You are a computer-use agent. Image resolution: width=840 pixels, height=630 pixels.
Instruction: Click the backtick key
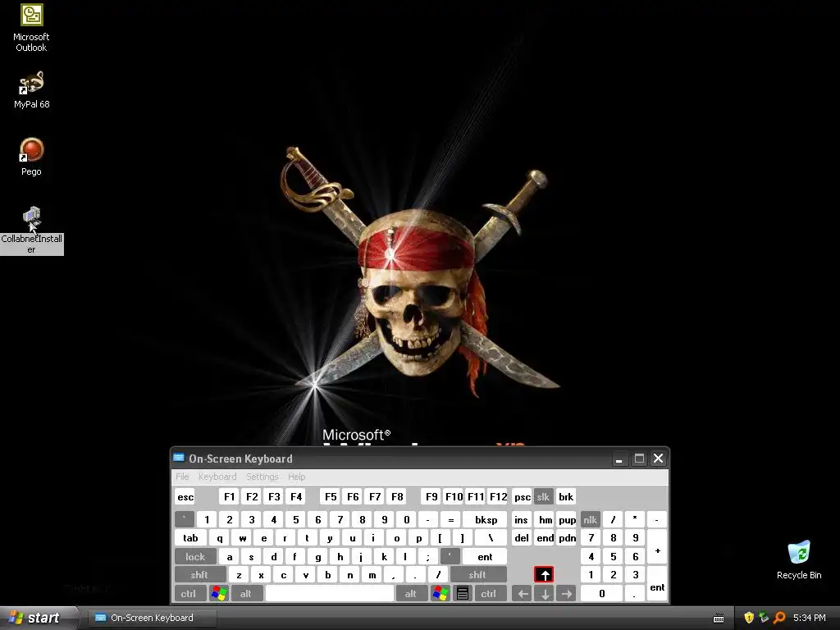pyautogui.click(x=185, y=519)
